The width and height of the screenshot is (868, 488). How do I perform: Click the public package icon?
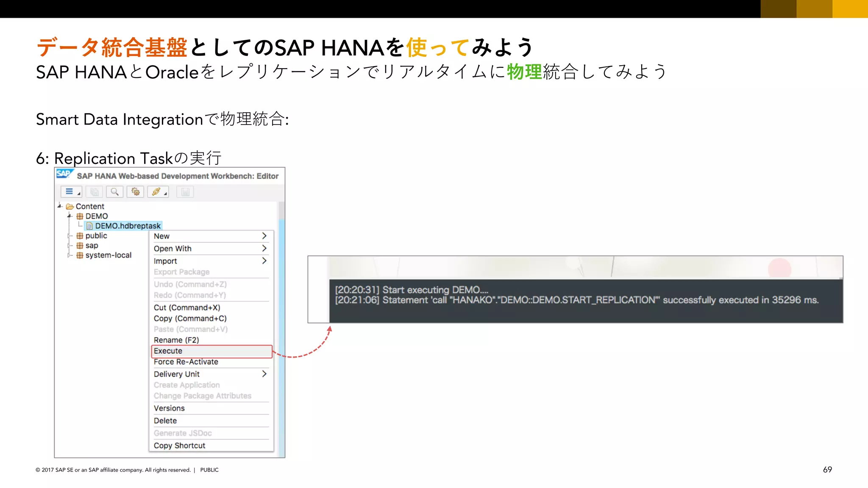(80, 236)
